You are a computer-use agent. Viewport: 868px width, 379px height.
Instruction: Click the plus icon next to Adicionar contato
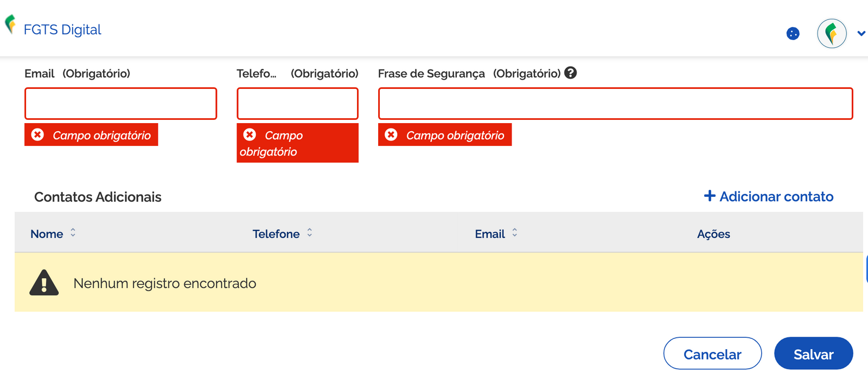[x=709, y=196]
